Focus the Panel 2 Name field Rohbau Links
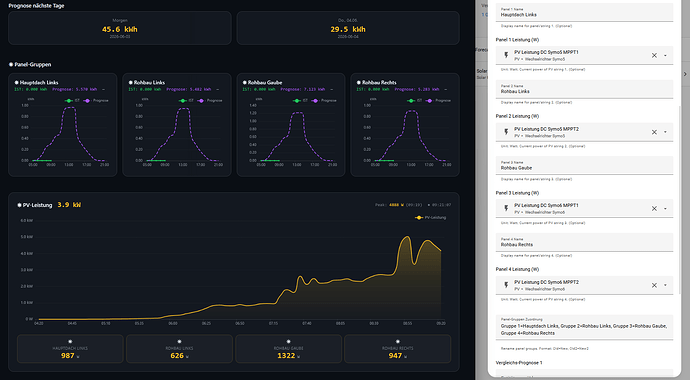This screenshot has height=380, width=690. click(x=584, y=89)
